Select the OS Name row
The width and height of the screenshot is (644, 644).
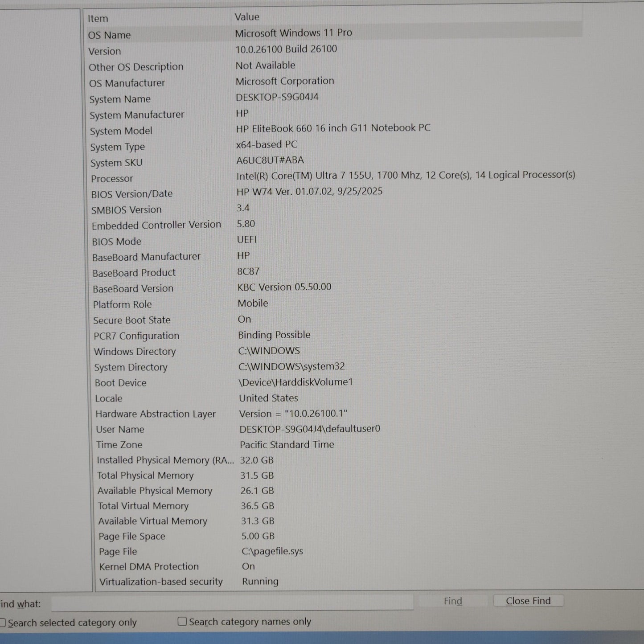[109, 35]
